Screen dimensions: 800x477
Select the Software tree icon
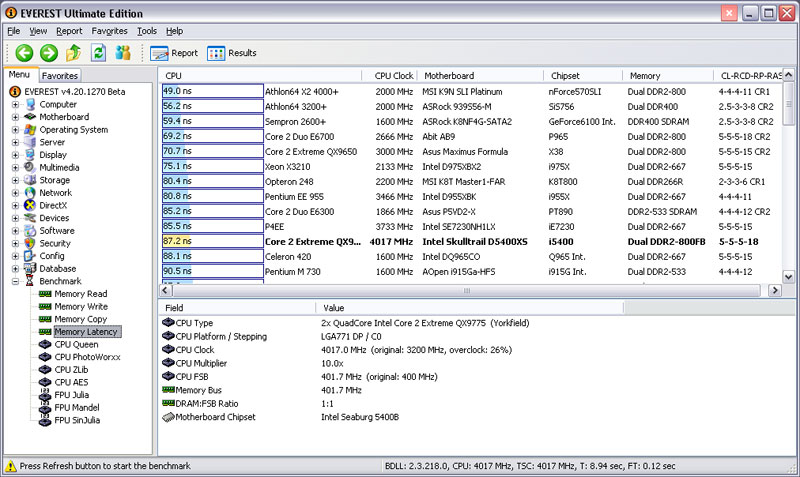[31, 231]
